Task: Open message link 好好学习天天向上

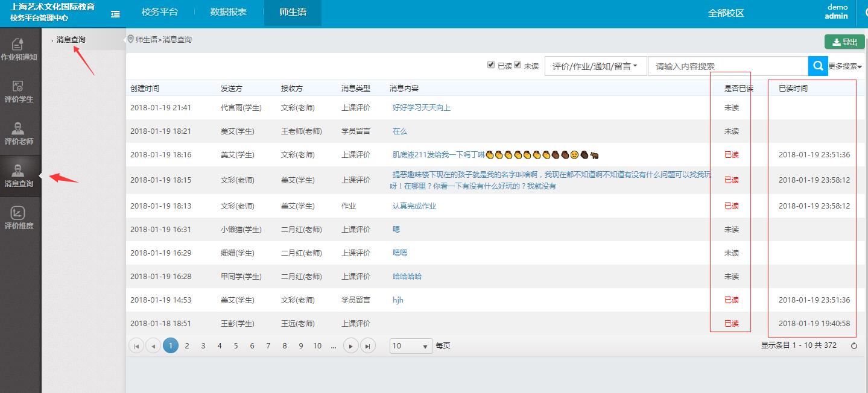Action: [x=422, y=108]
